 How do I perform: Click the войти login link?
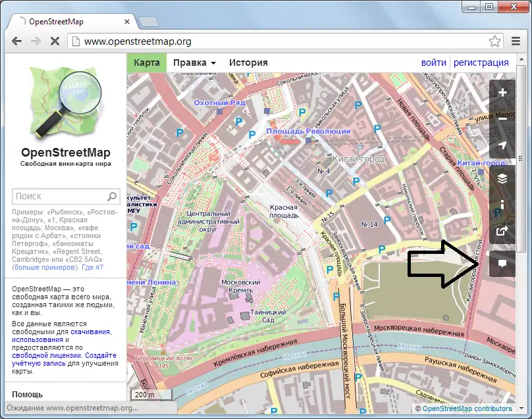tap(434, 62)
